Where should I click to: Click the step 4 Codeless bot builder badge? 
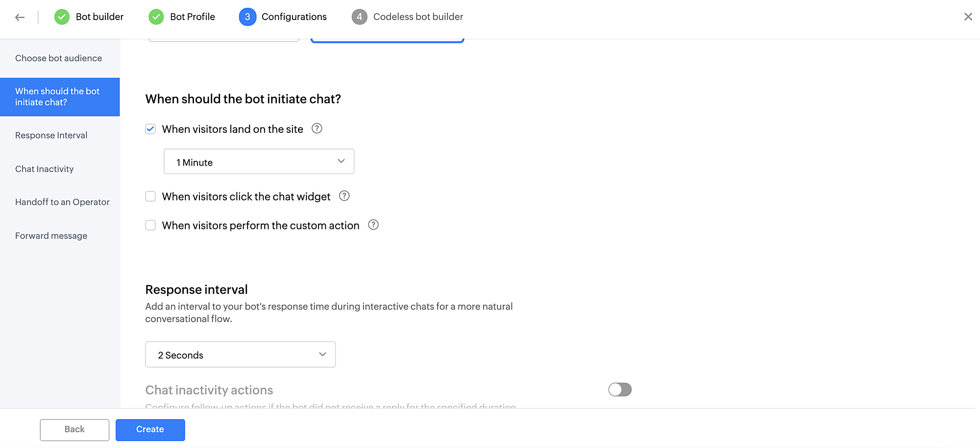pyautogui.click(x=359, y=17)
